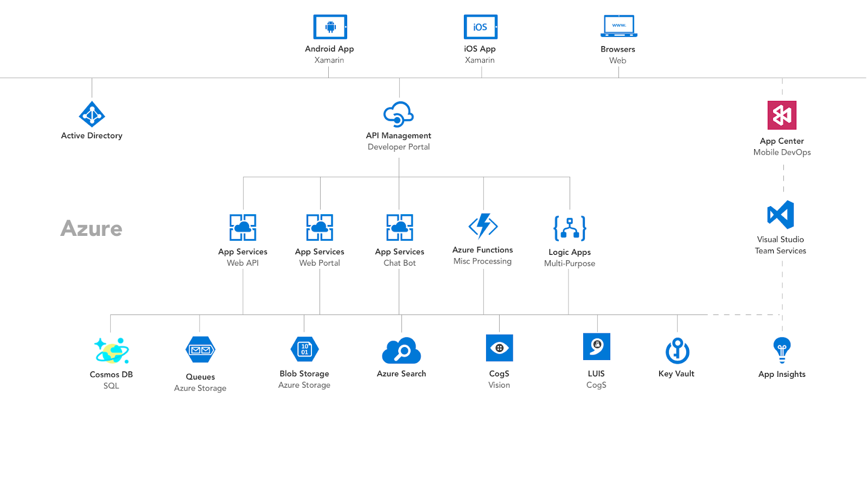Click the iOS App icon

pos(480,26)
